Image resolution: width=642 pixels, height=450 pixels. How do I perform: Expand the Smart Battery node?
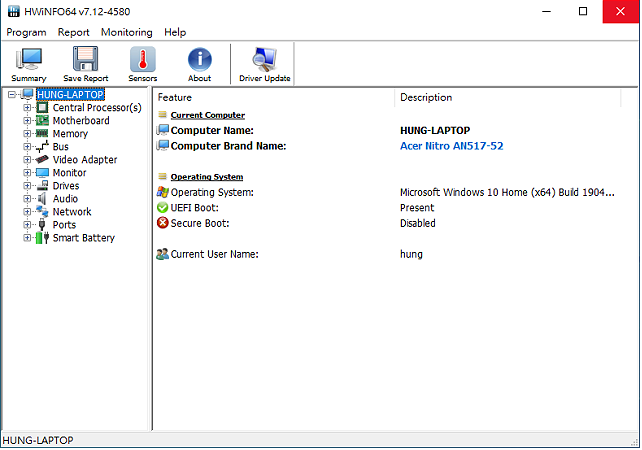point(27,238)
